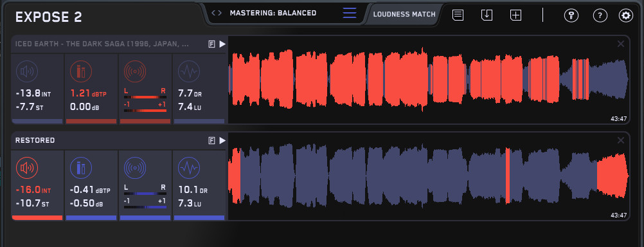This screenshot has width=644, height=247.
Task: Open the Mastering: Balanced preset selector
Action: (x=273, y=13)
